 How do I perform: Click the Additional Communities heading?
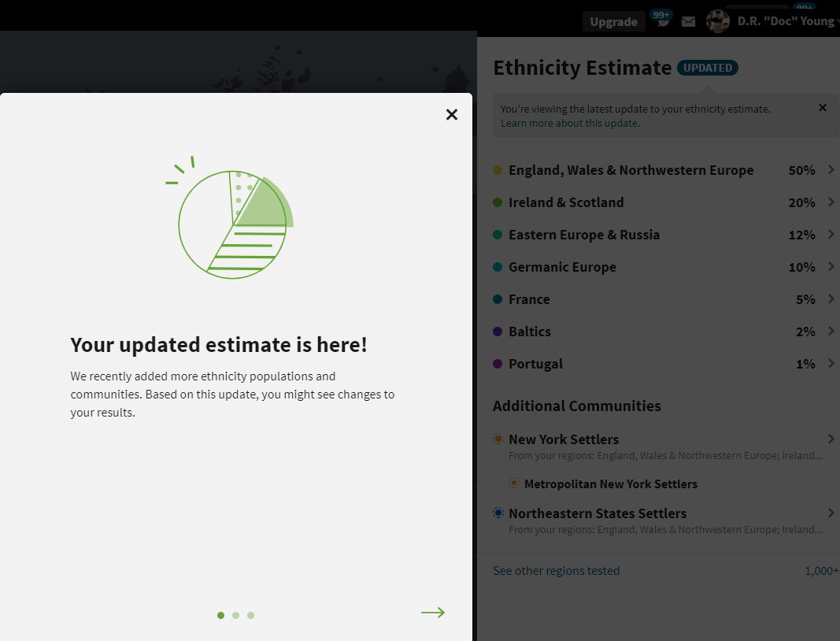tap(576, 406)
